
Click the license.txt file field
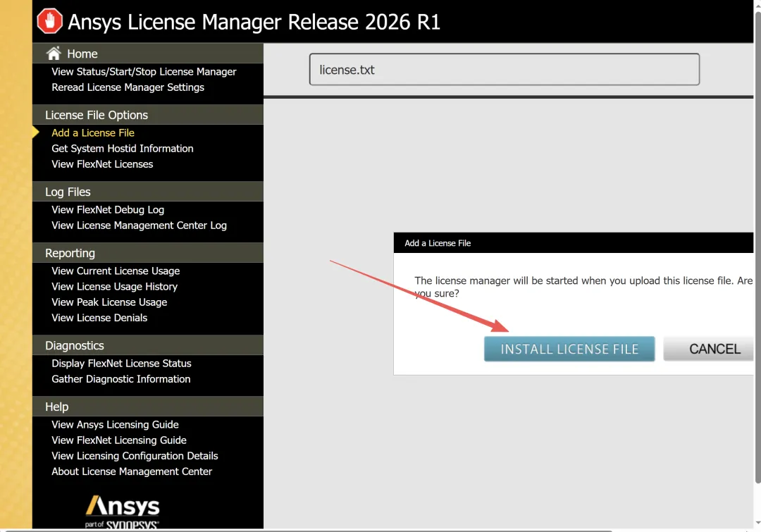[x=505, y=70]
